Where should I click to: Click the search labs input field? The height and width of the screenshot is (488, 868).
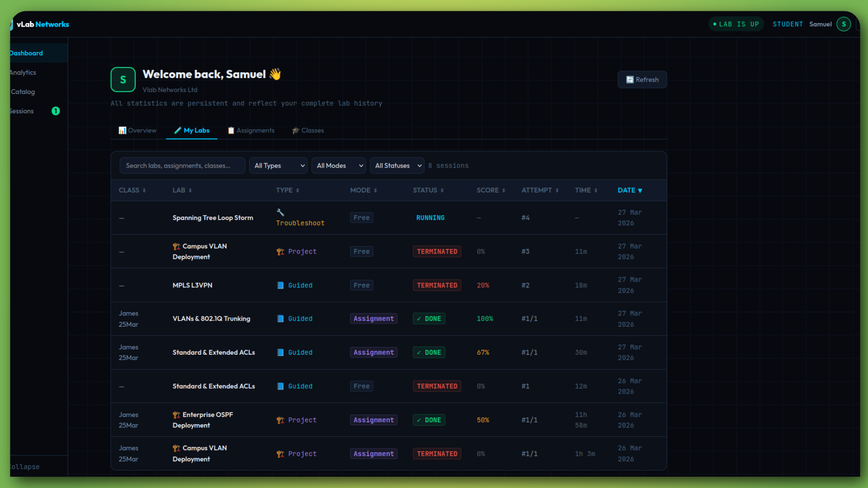[x=182, y=165]
